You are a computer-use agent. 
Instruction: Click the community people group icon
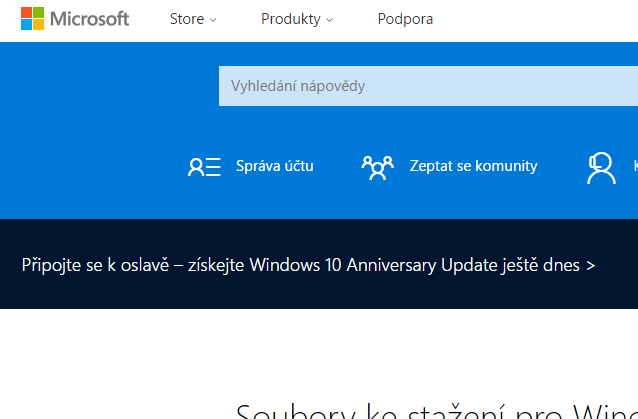tap(377, 167)
